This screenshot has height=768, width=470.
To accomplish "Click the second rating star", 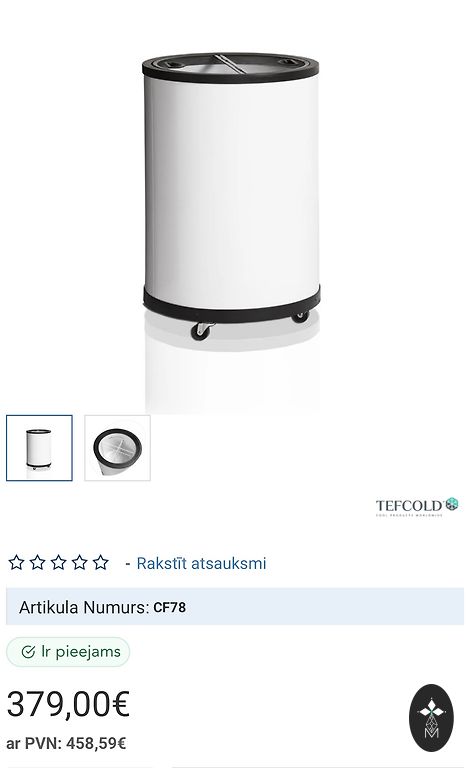I will pyautogui.click(x=38, y=562).
